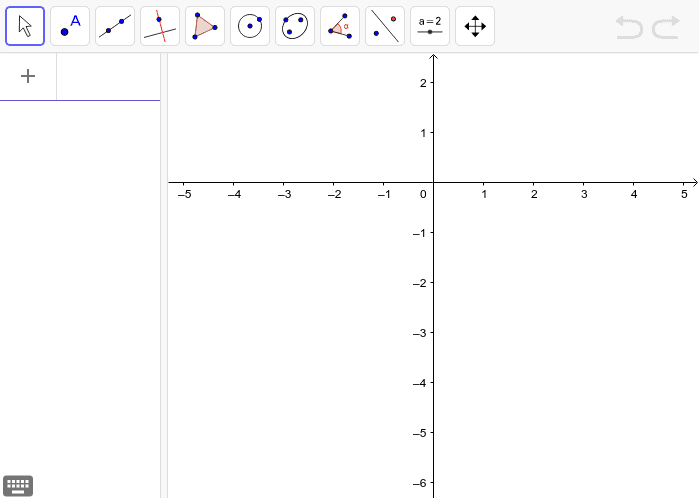700x500 pixels.
Task: Click x-axis label –2
Action: tap(334, 194)
